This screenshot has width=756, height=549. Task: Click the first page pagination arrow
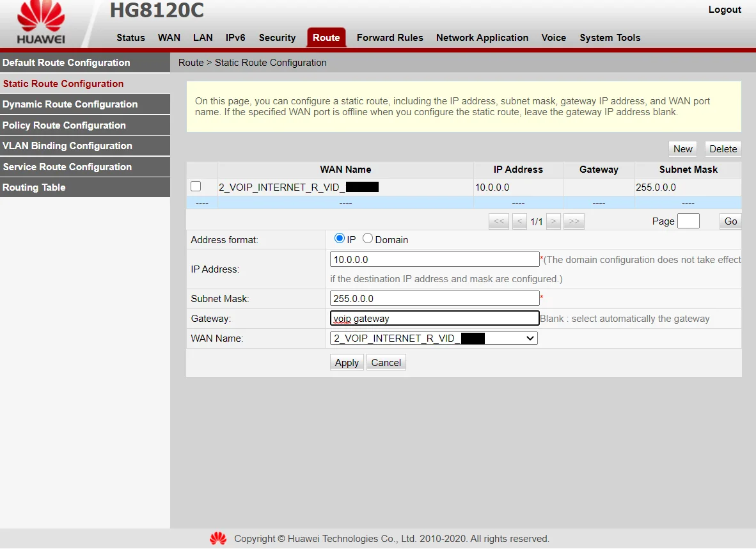[x=499, y=221]
